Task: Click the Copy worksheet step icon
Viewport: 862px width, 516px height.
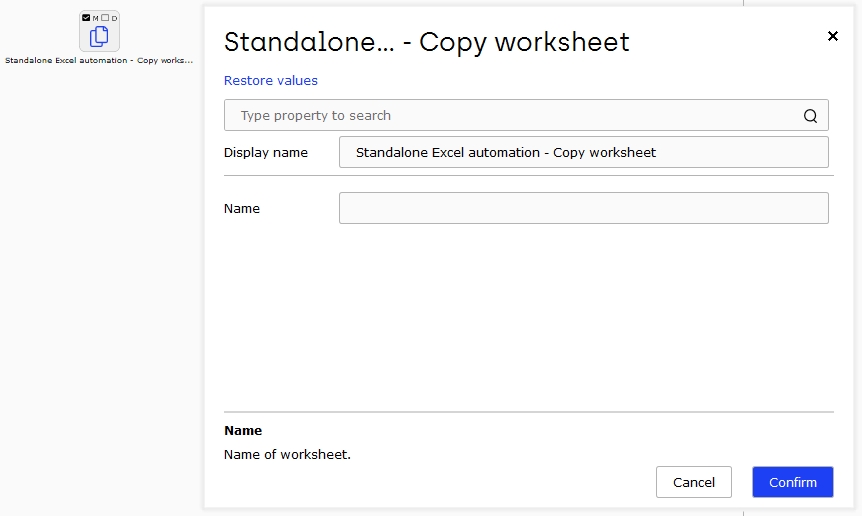Action: point(99,36)
